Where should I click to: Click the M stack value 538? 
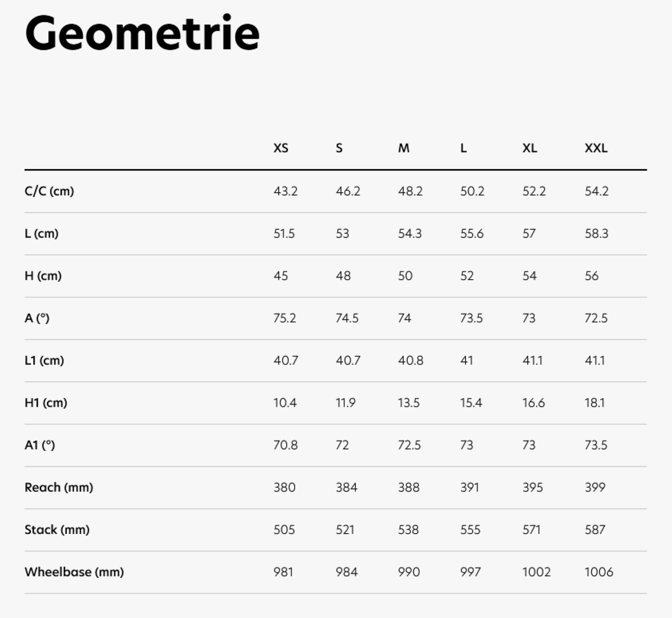pos(408,529)
